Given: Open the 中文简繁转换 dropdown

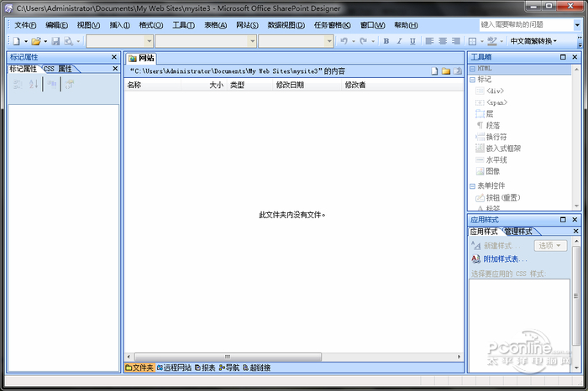Looking at the screenshot, I should click(533, 41).
